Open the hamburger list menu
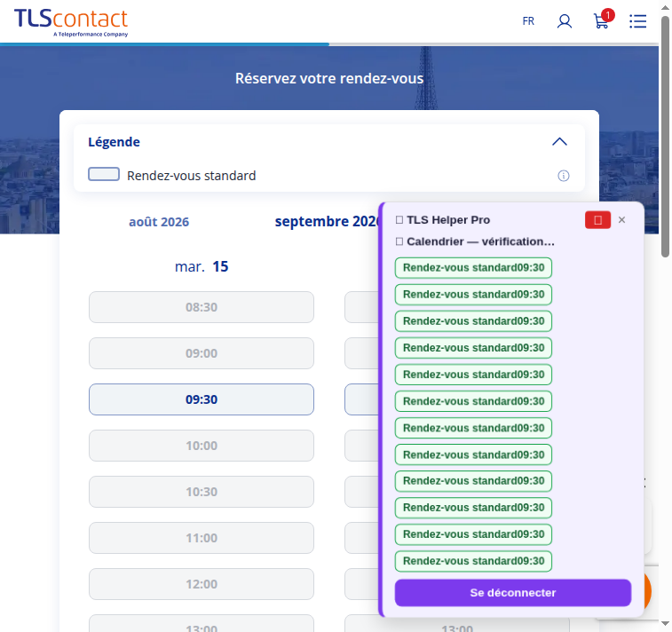 [637, 21]
